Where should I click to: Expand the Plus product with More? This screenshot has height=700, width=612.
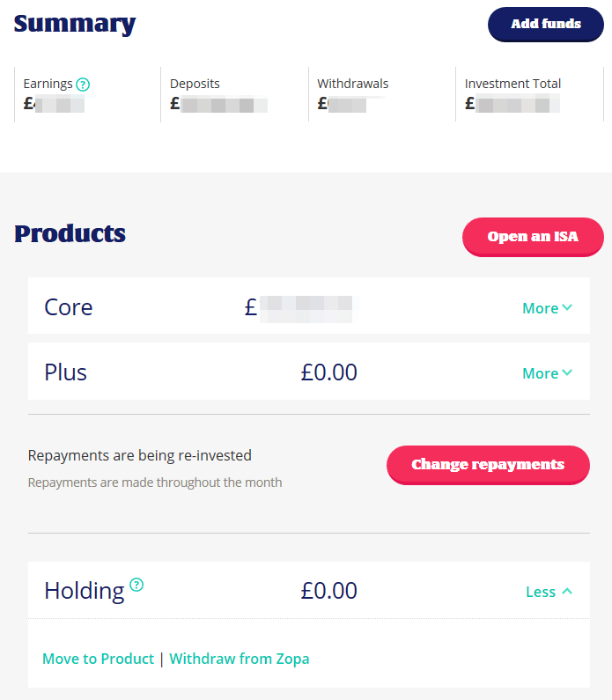tap(547, 373)
